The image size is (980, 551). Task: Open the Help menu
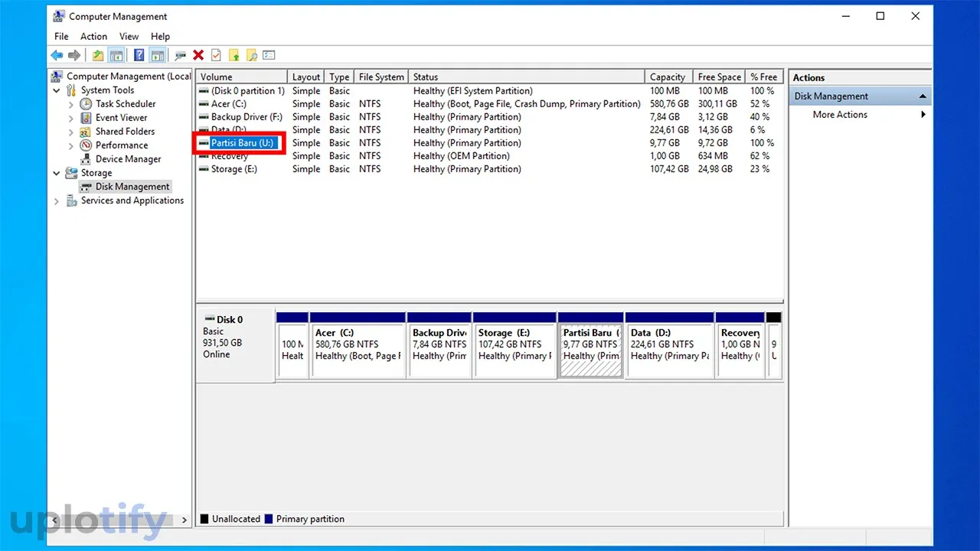[160, 36]
